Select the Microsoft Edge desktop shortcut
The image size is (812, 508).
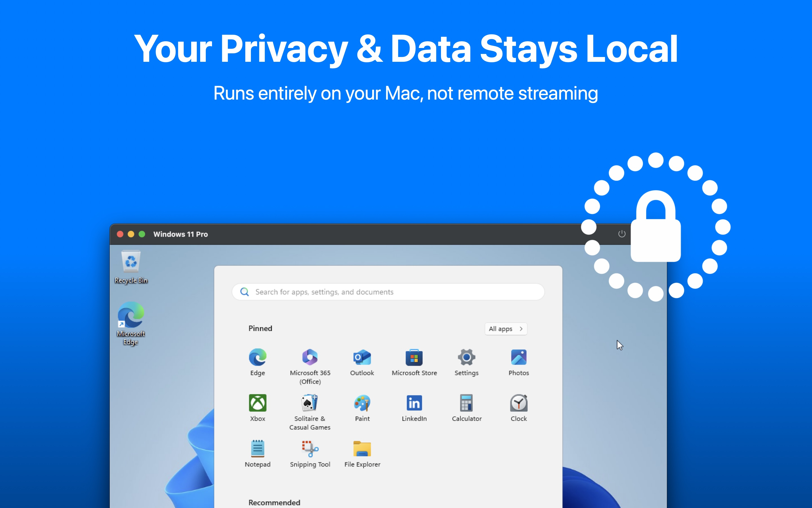(x=131, y=323)
